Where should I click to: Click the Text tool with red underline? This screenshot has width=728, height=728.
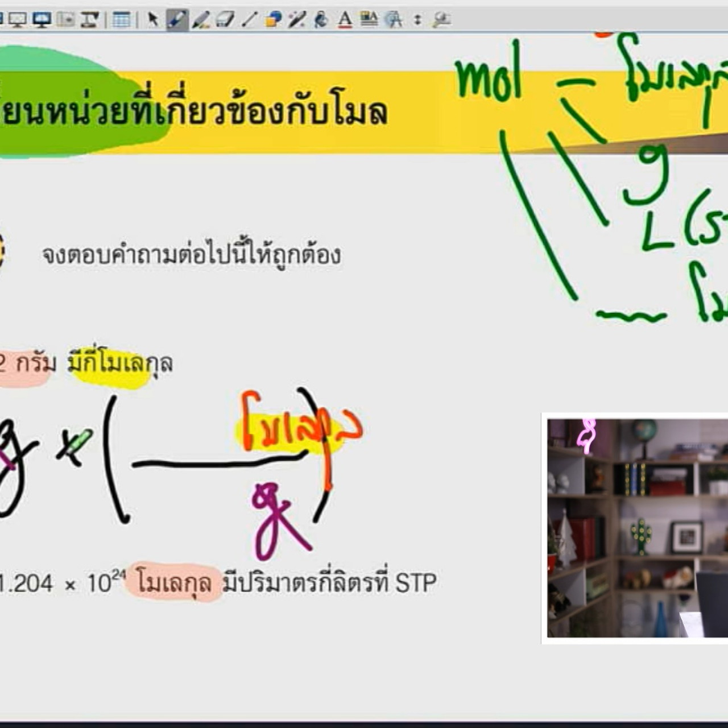point(345,20)
